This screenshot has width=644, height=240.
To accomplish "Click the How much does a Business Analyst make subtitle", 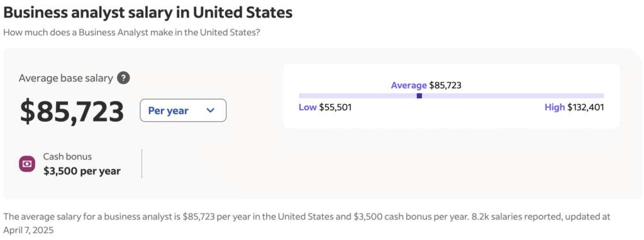I will [x=131, y=32].
